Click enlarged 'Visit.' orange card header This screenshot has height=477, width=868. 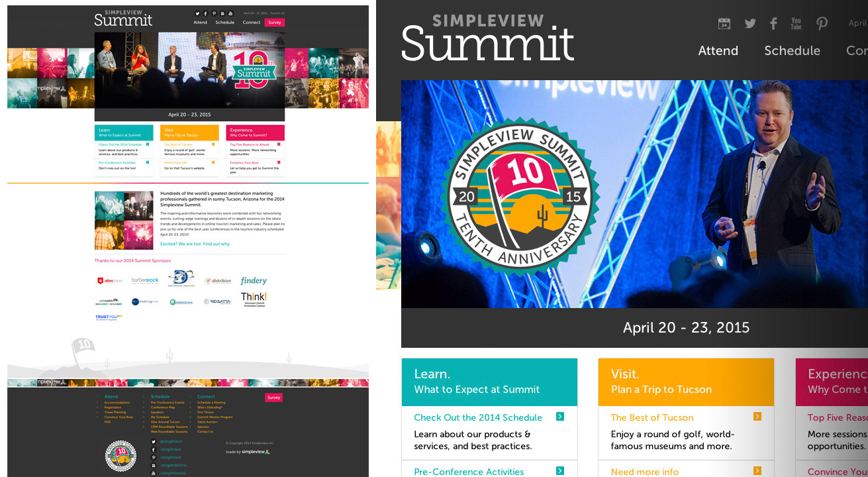tap(686, 382)
